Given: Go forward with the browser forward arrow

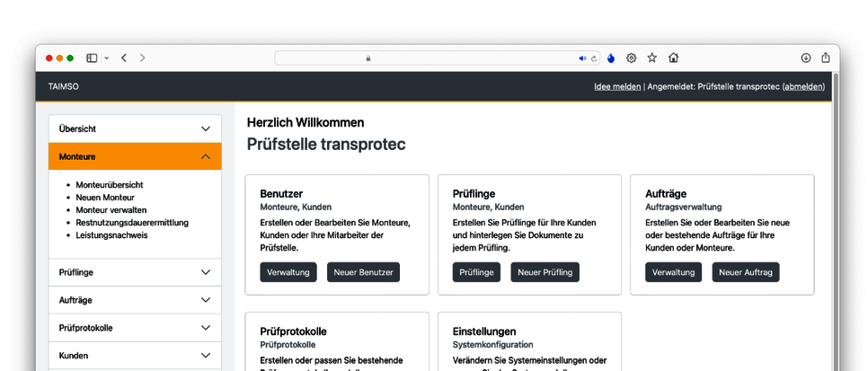Looking at the screenshot, I should point(142,57).
